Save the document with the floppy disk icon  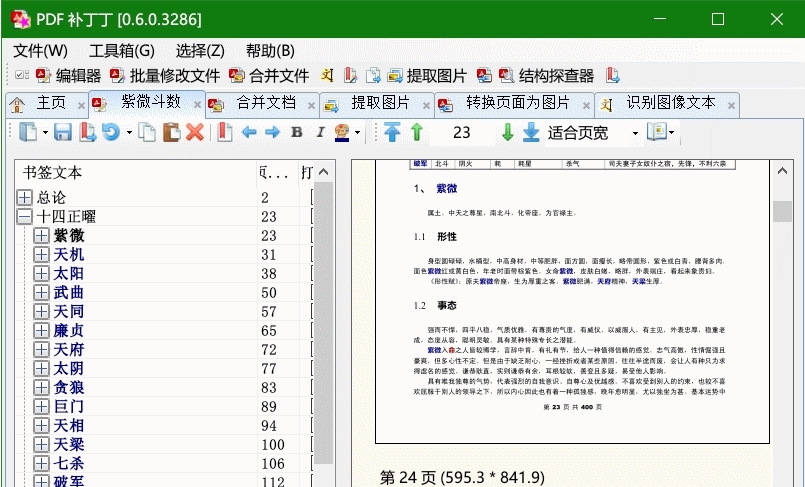click(x=63, y=132)
